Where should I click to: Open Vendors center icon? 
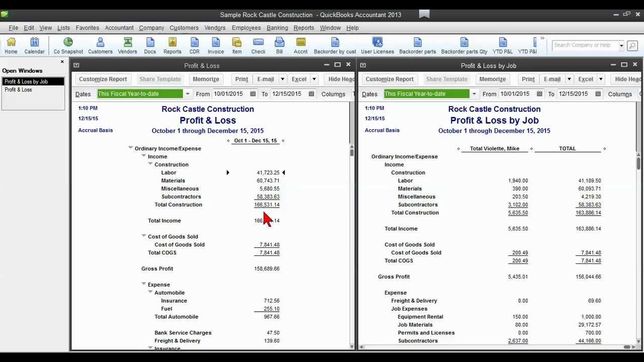[x=128, y=45]
